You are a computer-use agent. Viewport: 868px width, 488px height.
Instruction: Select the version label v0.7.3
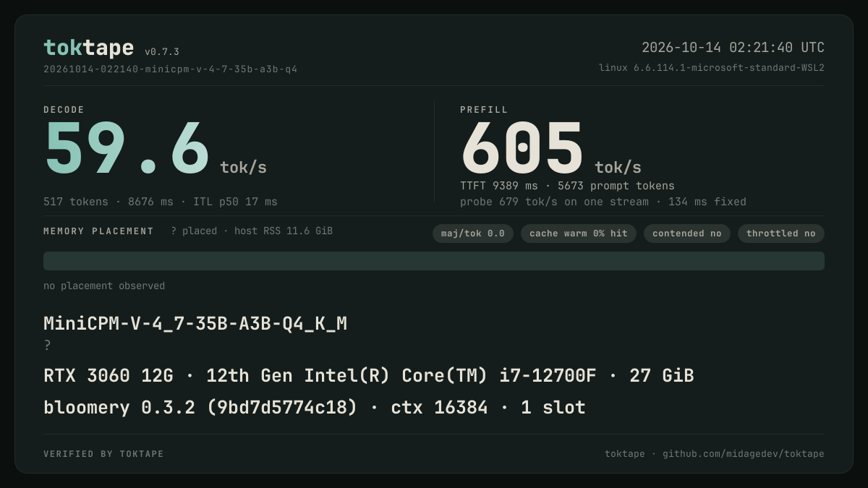(x=162, y=52)
